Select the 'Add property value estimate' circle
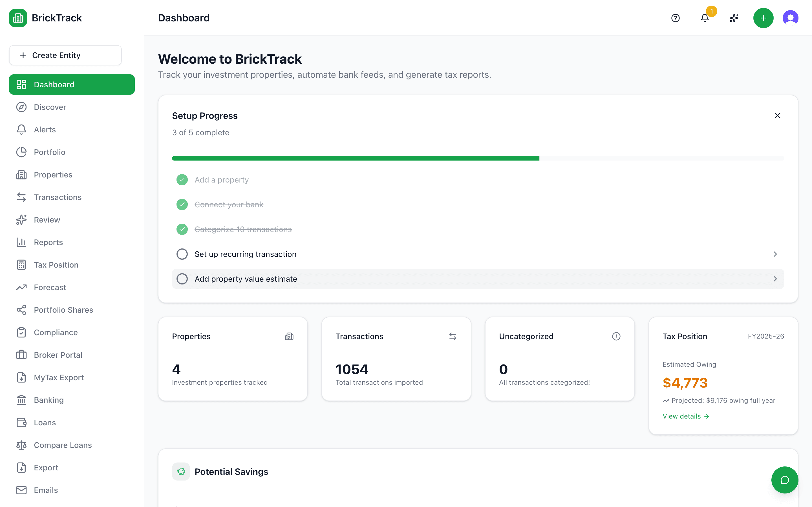The image size is (812, 507). (182, 279)
